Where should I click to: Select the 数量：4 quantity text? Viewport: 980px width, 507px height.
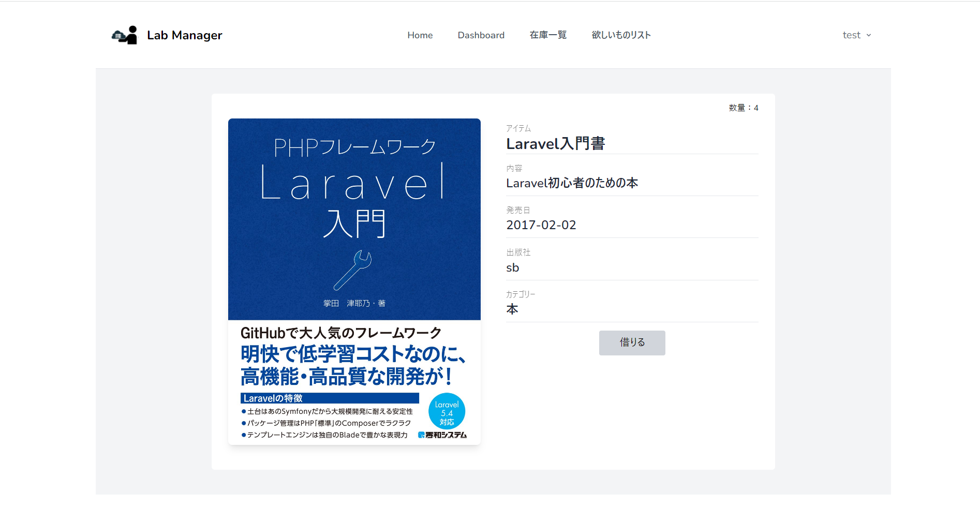click(744, 108)
